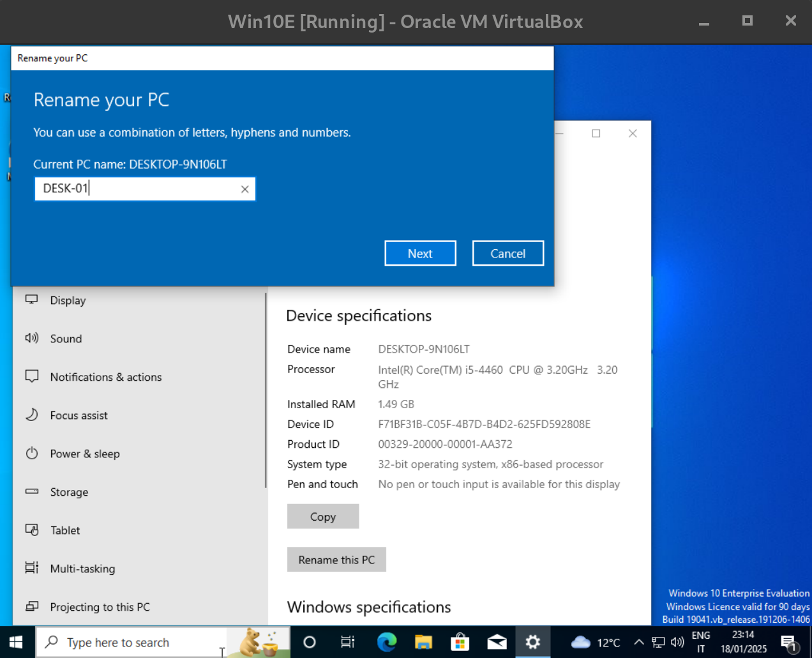Image resolution: width=812 pixels, height=658 pixels.
Task: Open Sound settings in sidebar
Action: (x=66, y=339)
